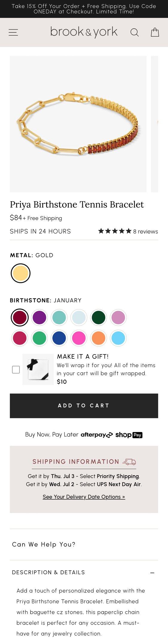Click the gift box wrap image

pyautogui.click(x=38, y=369)
